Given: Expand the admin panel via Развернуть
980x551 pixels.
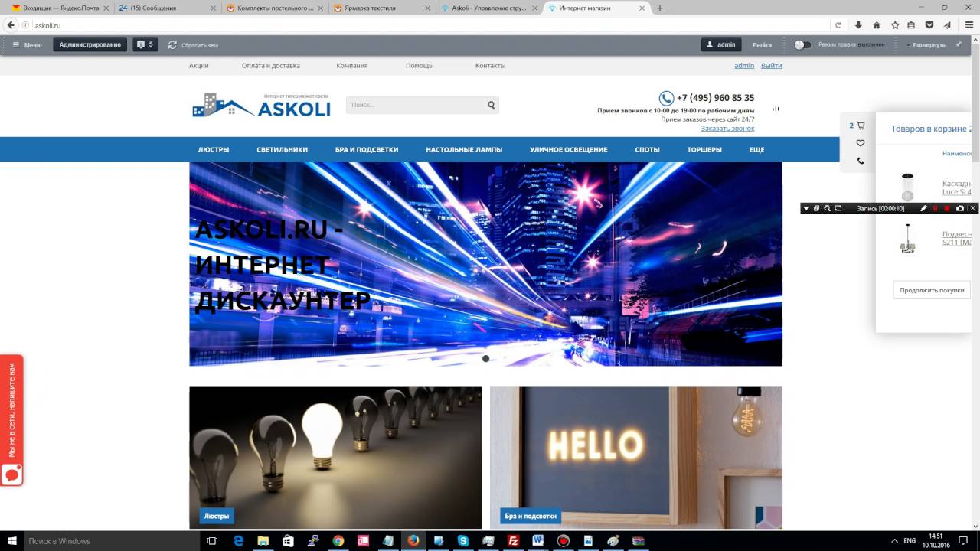Looking at the screenshot, I should coord(925,45).
